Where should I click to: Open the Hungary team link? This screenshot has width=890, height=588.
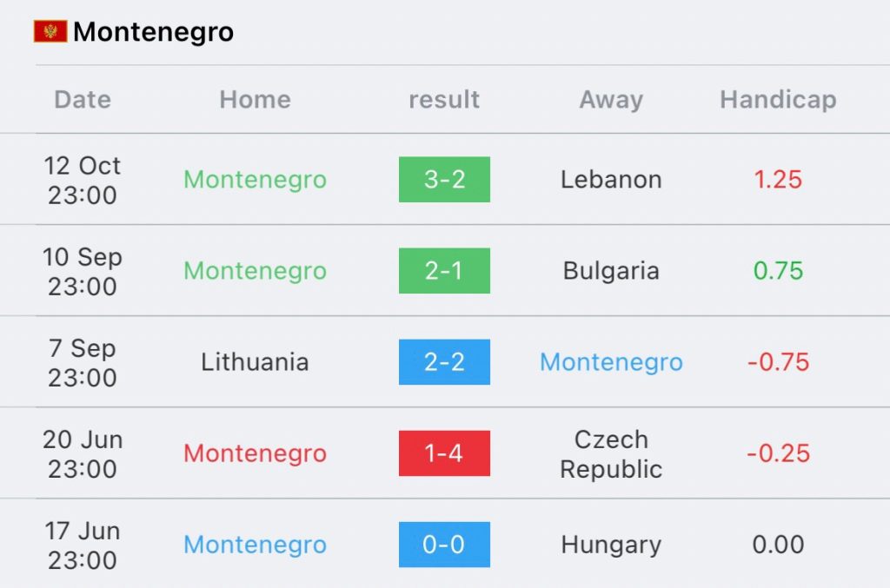[611, 545]
